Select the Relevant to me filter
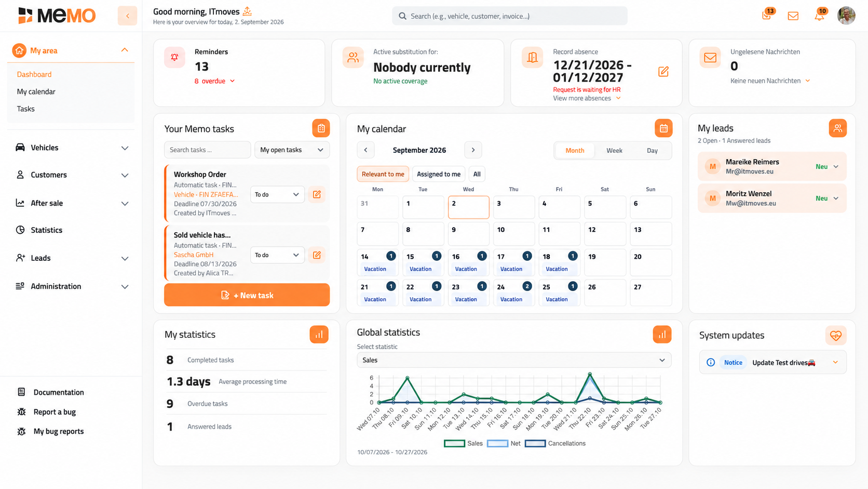868x489 pixels. pyautogui.click(x=383, y=174)
